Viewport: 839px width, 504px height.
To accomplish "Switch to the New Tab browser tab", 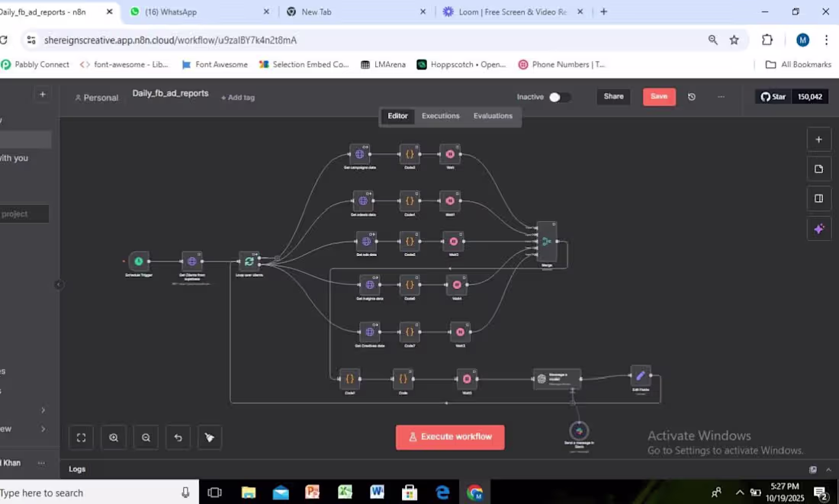I will (x=355, y=11).
